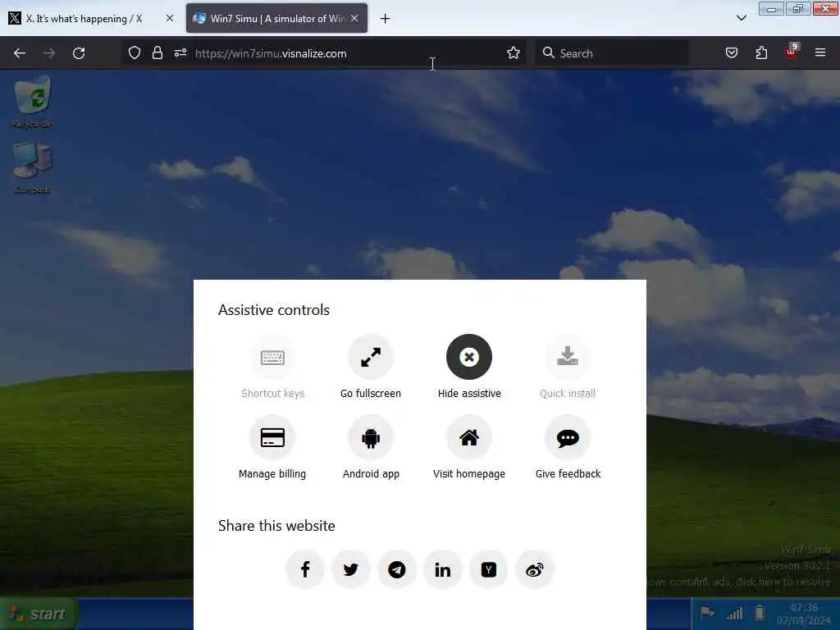The image size is (840, 630).
Task: Share website via Telegram
Action: pyautogui.click(x=397, y=569)
